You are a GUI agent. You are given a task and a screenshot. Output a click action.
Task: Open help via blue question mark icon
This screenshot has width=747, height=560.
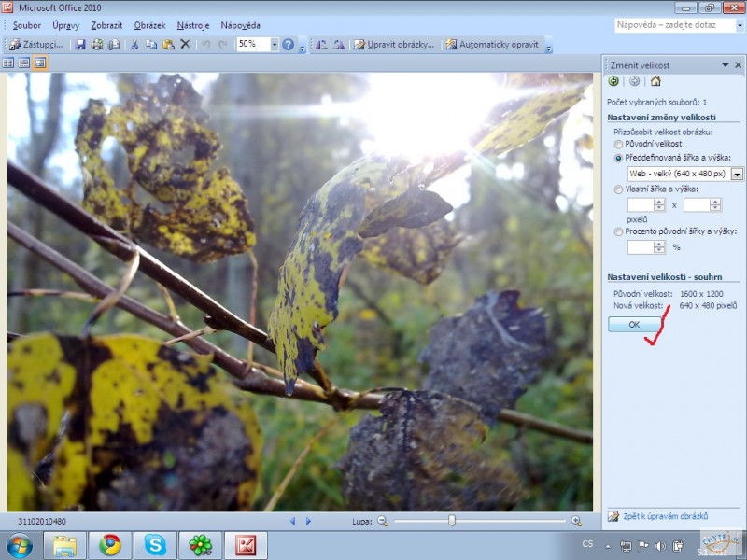289,44
